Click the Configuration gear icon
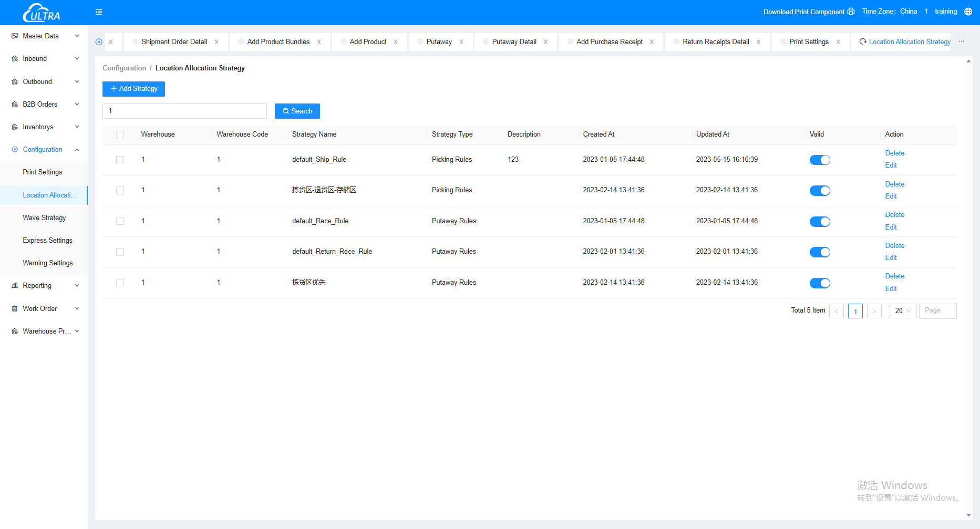980x529 pixels. [15, 150]
